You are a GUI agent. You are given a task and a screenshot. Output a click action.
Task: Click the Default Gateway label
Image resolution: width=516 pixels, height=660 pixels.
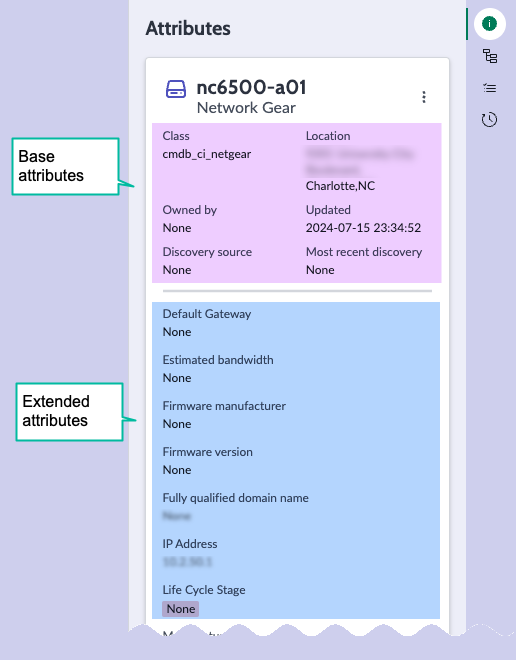pyautogui.click(x=207, y=314)
